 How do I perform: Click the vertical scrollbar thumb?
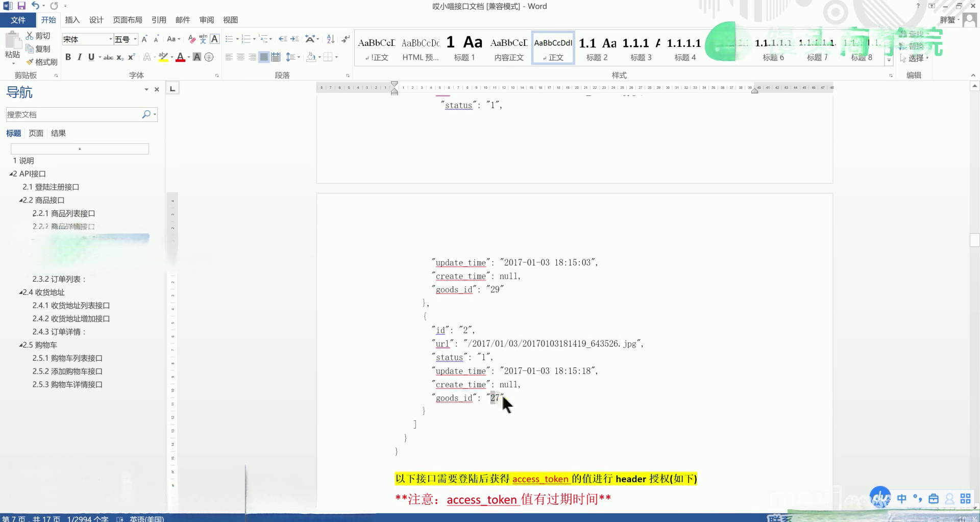pos(974,240)
